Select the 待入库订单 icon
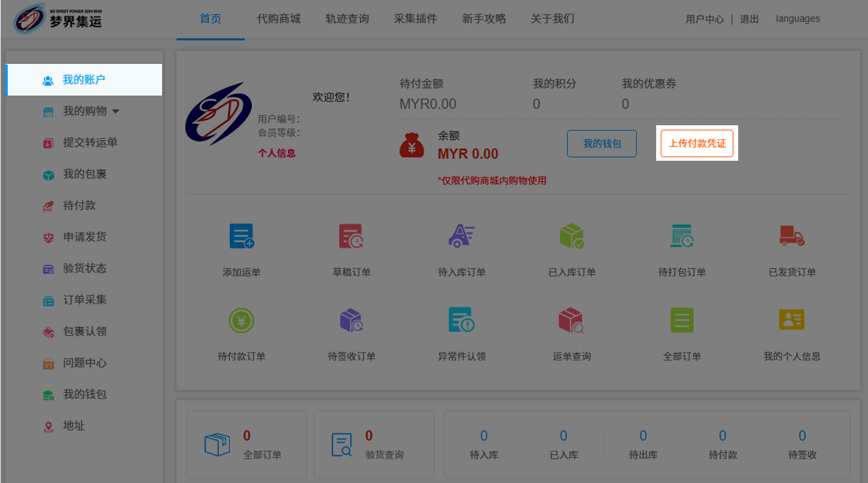The height and width of the screenshot is (483, 868). click(461, 237)
